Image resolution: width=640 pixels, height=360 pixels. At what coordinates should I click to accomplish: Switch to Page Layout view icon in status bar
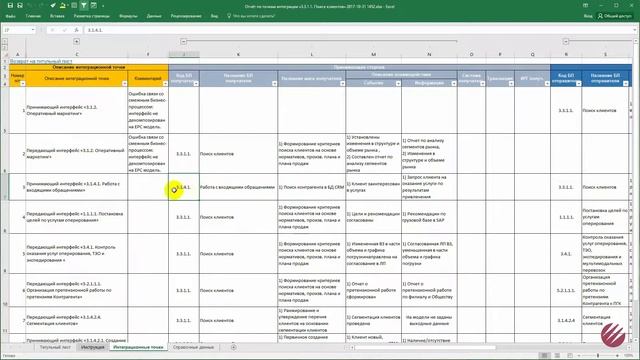point(557,356)
